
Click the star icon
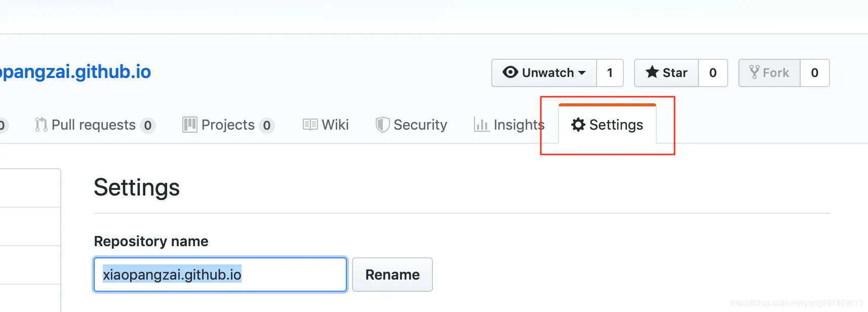click(652, 72)
